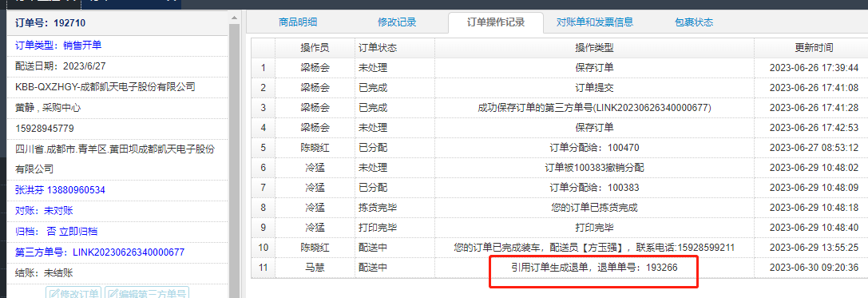868x298 pixels.
Task: Click the 对账：未对账 text
Action: click(44, 210)
